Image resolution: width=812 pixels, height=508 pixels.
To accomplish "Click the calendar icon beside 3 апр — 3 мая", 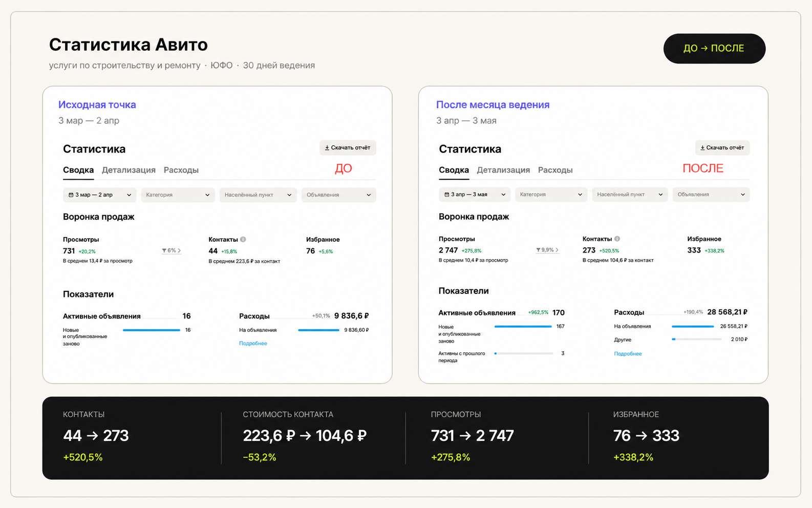I will (446, 195).
